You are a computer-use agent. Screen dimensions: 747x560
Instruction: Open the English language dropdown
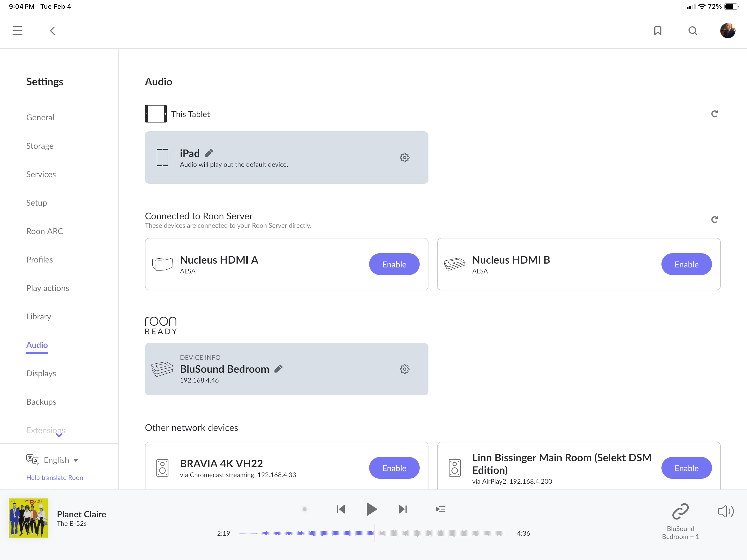[x=61, y=460]
